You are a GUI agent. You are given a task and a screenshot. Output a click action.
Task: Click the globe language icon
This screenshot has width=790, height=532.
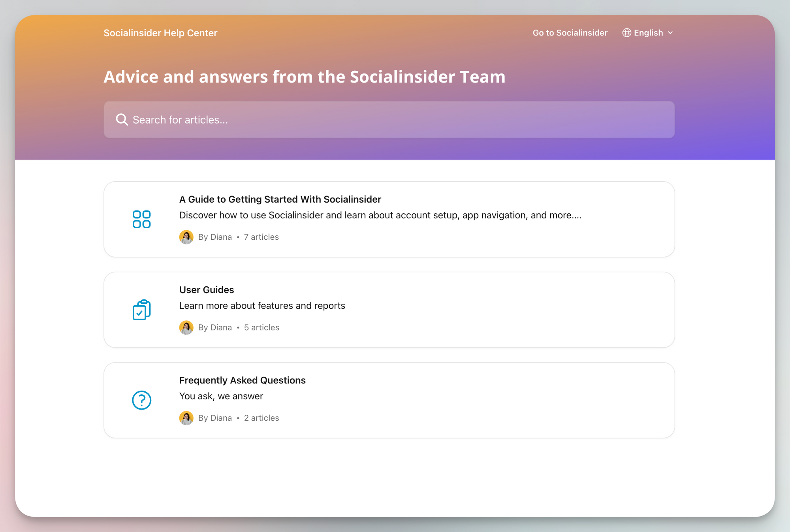626,33
